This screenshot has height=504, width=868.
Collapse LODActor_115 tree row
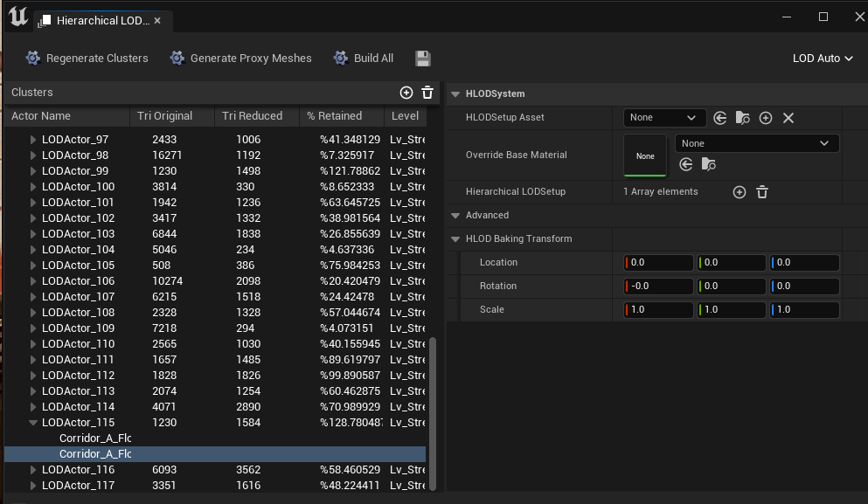(32, 423)
